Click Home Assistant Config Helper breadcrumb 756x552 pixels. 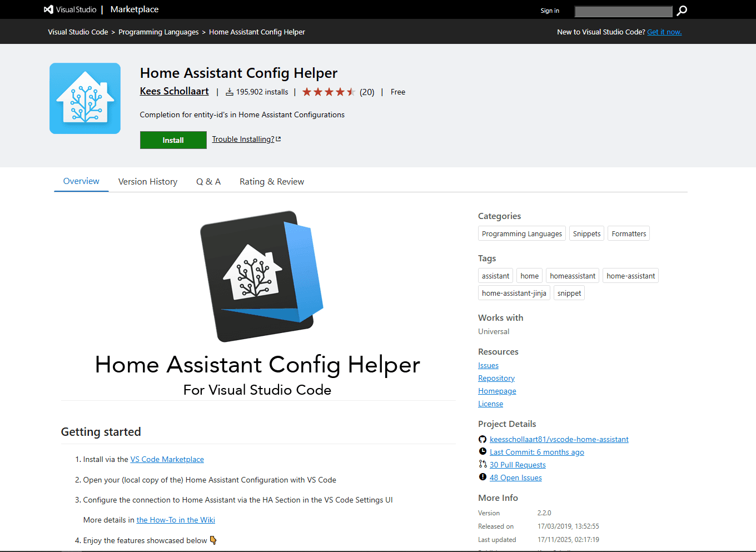[257, 32]
